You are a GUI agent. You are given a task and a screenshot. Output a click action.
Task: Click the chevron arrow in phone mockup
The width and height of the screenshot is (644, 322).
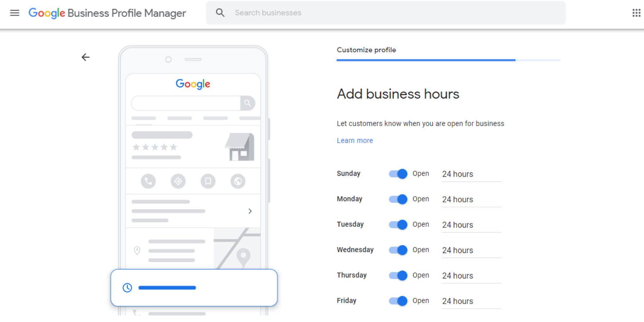[250, 211]
